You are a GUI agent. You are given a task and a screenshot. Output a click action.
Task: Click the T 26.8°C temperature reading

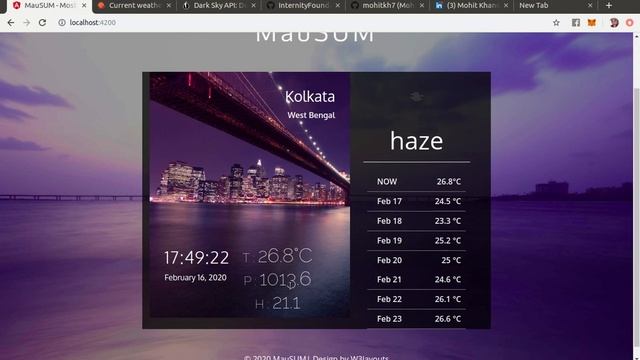[x=278, y=256]
